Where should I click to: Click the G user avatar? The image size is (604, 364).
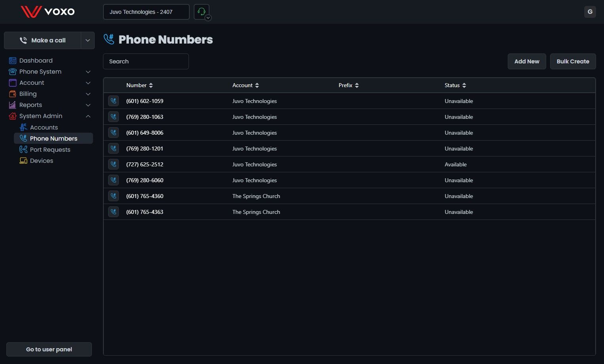click(590, 12)
